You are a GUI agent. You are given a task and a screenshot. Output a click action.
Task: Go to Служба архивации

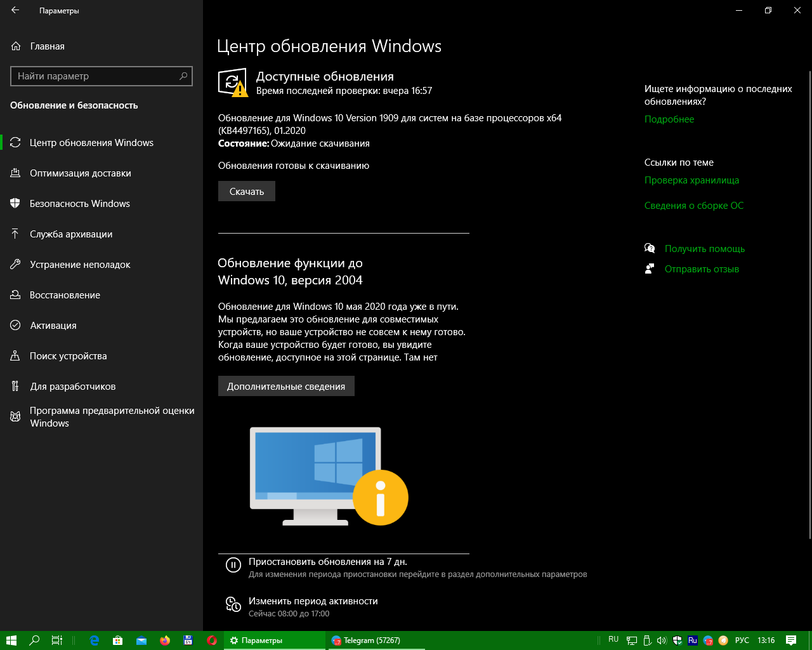tap(101, 234)
